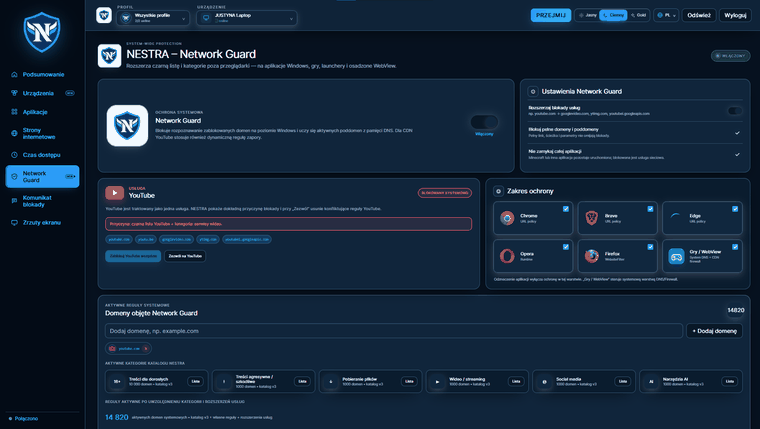This screenshot has height=429, width=760.
Task: Click the PRZEJMIJ button
Action: point(551,15)
